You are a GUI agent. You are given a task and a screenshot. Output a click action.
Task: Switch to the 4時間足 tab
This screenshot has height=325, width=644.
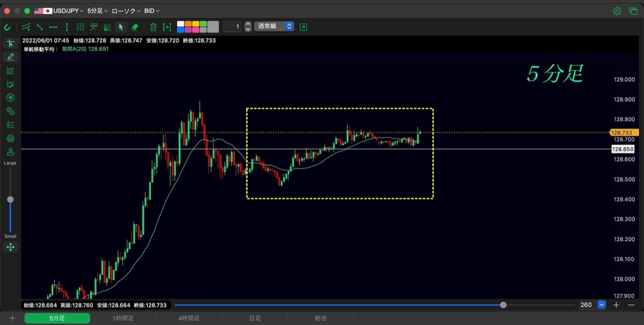click(x=189, y=318)
